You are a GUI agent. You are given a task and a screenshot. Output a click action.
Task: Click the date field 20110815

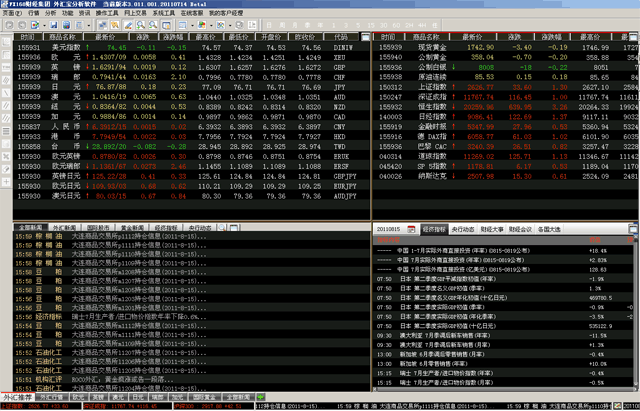pyautogui.click(x=389, y=229)
